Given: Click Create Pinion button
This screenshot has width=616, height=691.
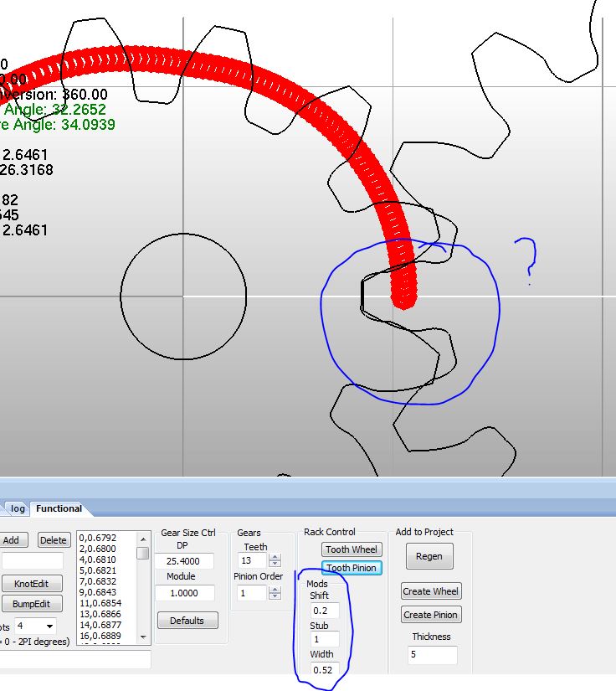Looking at the screenshot, I should coord(431,615).
